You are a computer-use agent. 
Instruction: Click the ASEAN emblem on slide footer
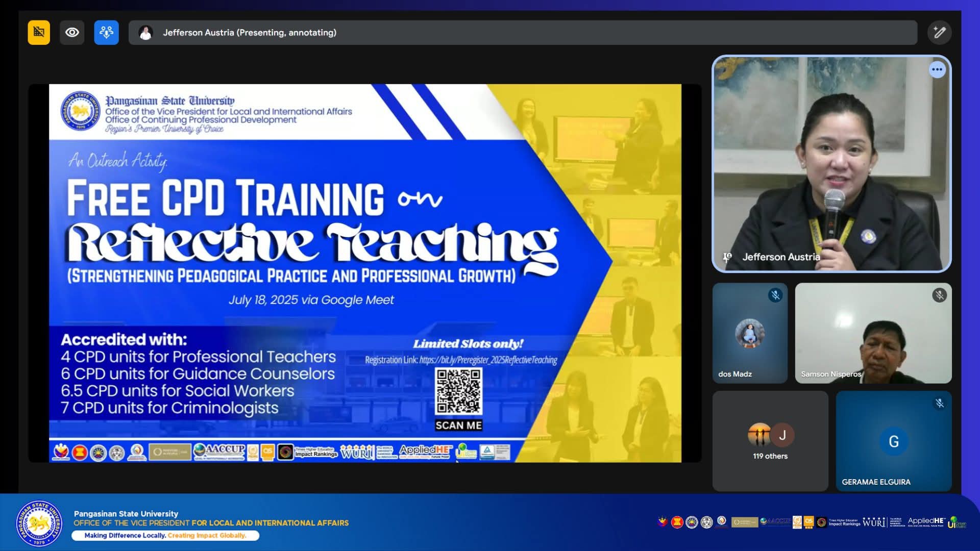click(80, 452)
